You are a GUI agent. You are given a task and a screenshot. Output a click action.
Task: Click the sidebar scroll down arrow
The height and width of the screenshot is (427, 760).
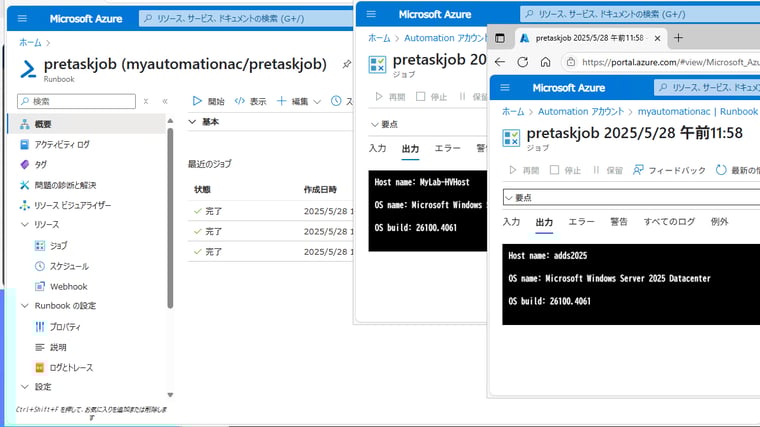(x=170, y=395)
